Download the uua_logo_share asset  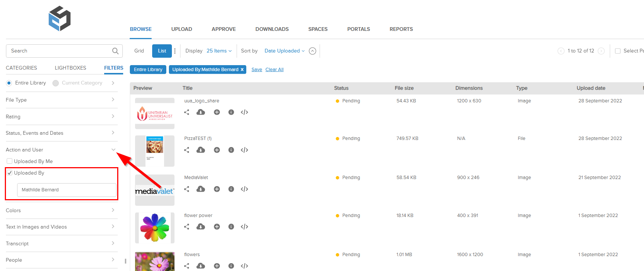(201, 112)
